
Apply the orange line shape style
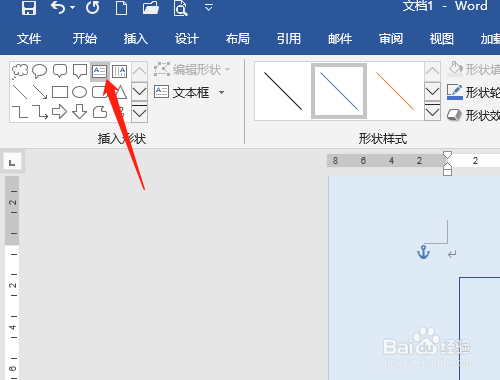tap(395, 91)
